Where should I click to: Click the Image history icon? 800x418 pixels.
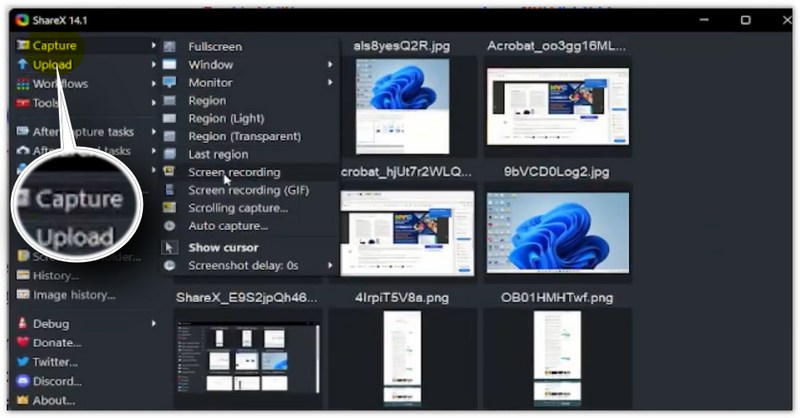click(23, 294)
